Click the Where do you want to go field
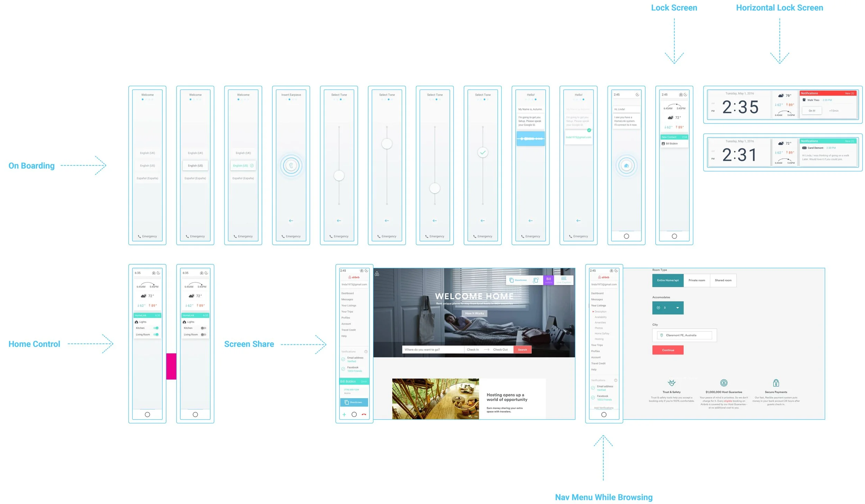This screenshot has height=504, width=865. (x=433, y=350)
